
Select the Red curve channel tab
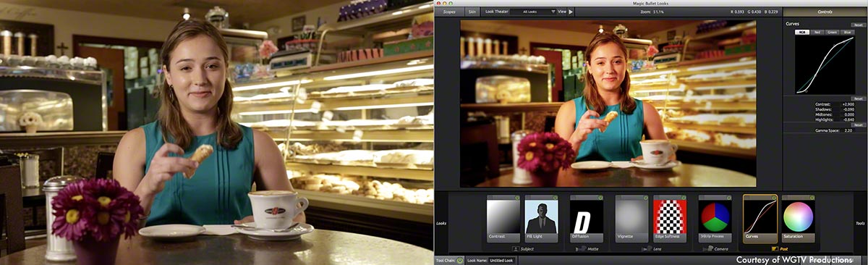pos(817,33)
